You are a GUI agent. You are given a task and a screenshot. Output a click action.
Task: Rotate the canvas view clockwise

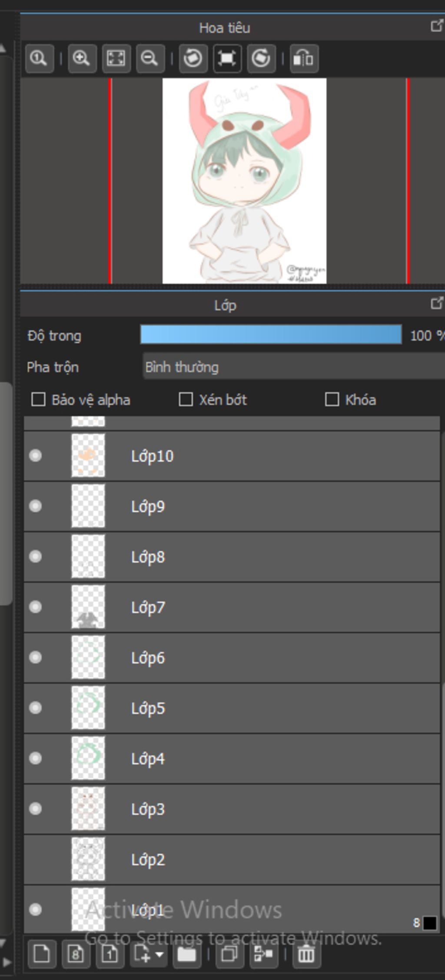261,58
